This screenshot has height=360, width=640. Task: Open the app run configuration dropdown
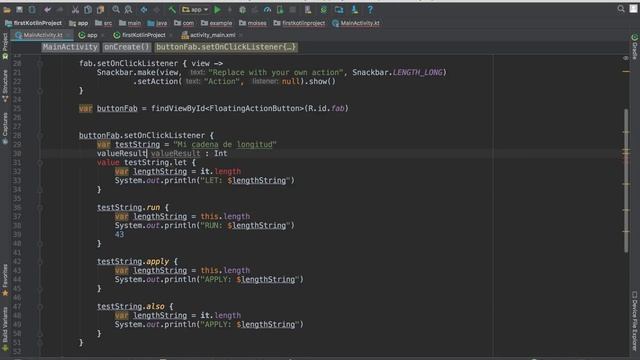pyautogui.click(x=195, y=9)
